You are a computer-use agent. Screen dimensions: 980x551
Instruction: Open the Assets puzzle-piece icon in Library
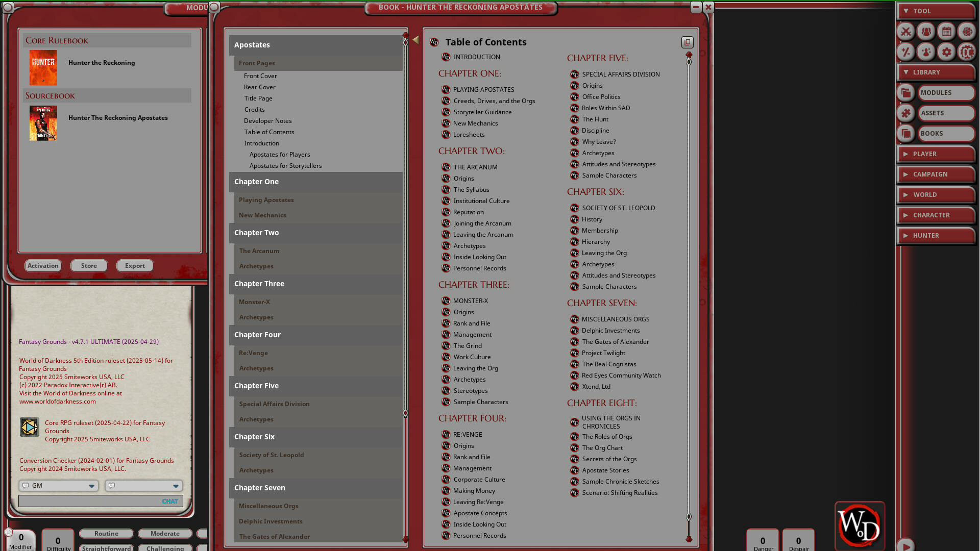pyautogui.click(x=905, y=113)
